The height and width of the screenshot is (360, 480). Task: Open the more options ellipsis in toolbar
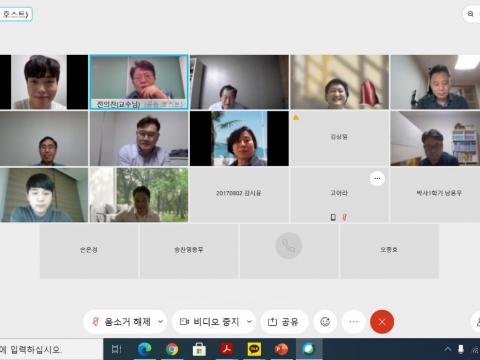click(x=354, y=322)
